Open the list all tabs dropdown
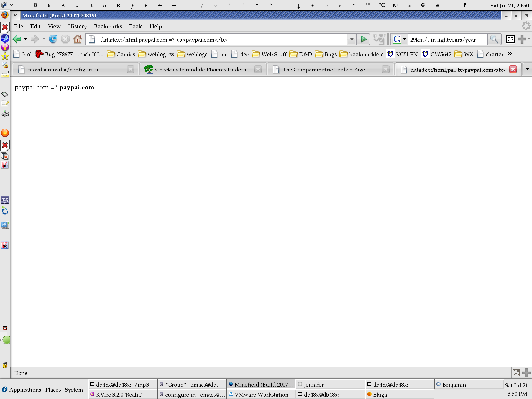Viewport: 532px width, 399px height. (527, 69)
